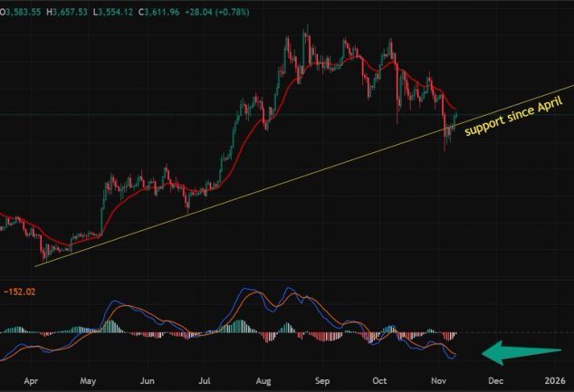Click Dec on the time axis
This screenshot has width=574, height=392.
point(498,382)
